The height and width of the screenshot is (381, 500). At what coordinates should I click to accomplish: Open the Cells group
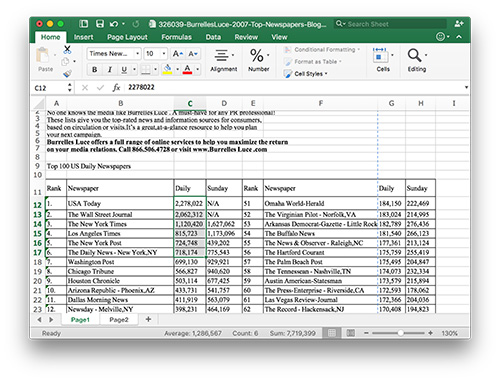[x=383, y=60]
